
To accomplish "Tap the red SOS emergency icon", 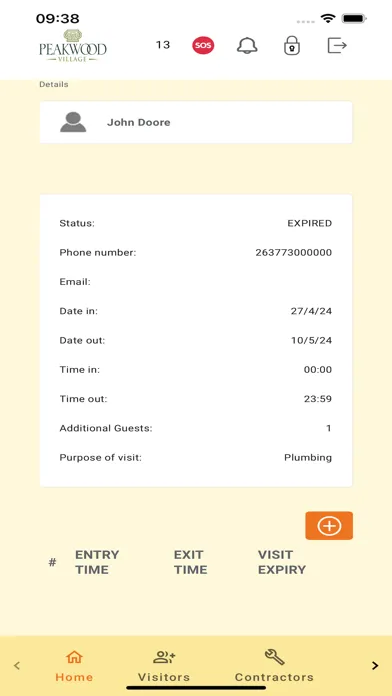I will pyautogui.click(x=203, y=45).
